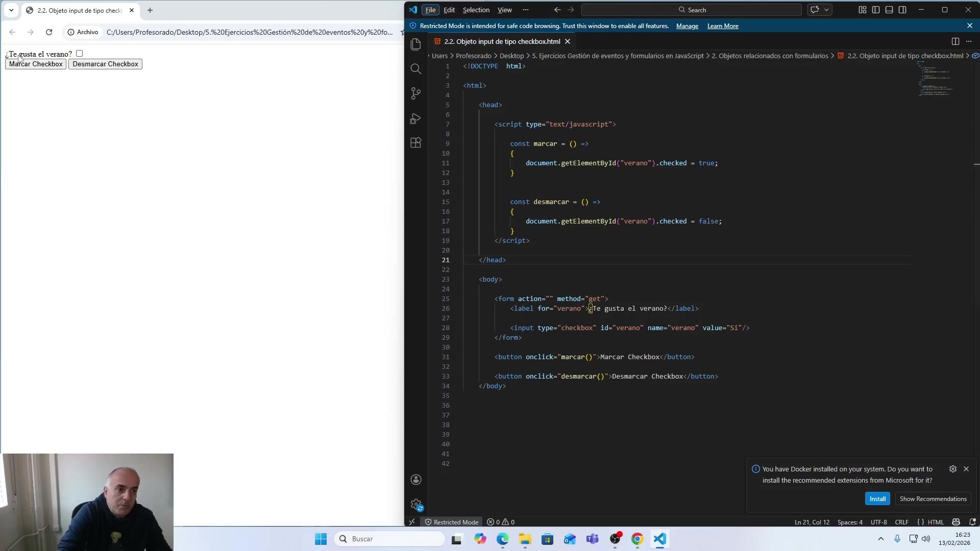Select the Chrome tab '2.2. Objeto input'
This screenshot has height=551, width=980.
click(80, 10)
